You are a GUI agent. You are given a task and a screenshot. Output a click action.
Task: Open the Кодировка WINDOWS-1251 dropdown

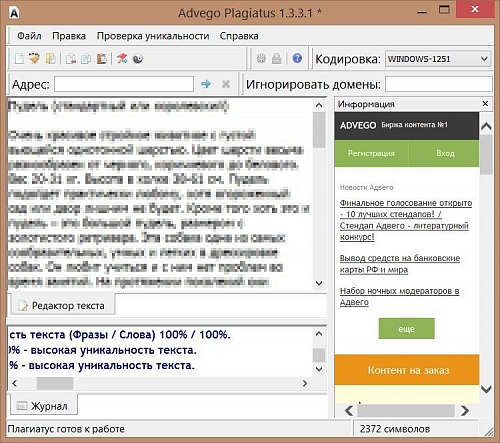click(x=438, y=59)
